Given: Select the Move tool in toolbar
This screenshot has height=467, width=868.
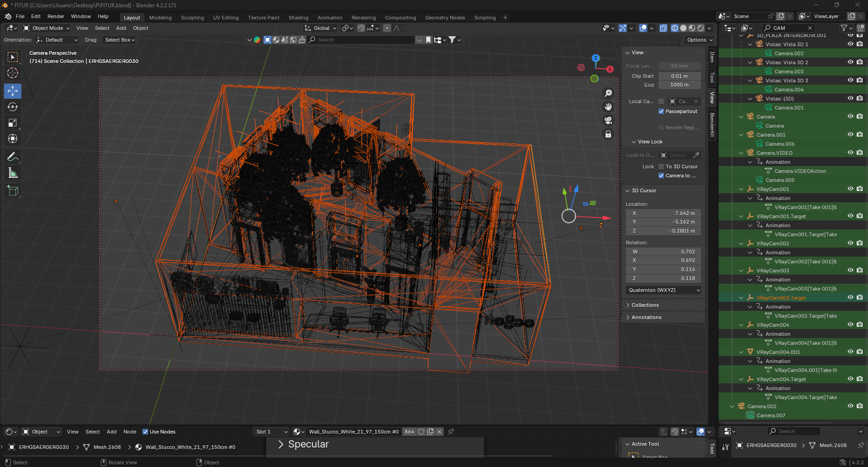Looking at the screenshot, I should (13, 91).
